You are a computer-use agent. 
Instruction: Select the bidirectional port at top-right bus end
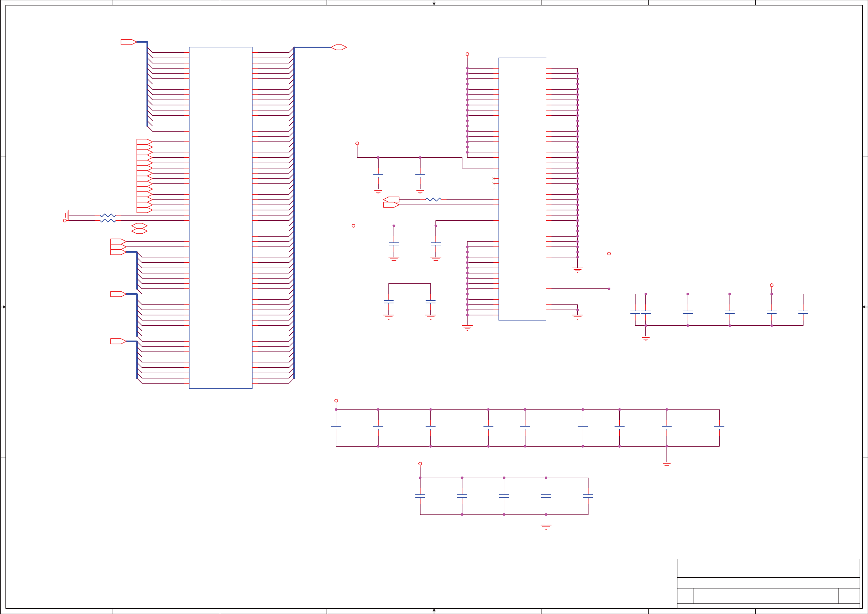coord(339,47)
